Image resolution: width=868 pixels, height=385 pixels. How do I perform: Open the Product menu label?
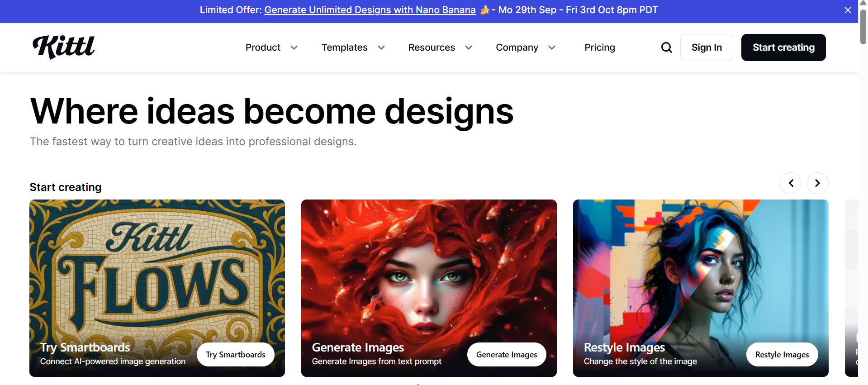263,48
